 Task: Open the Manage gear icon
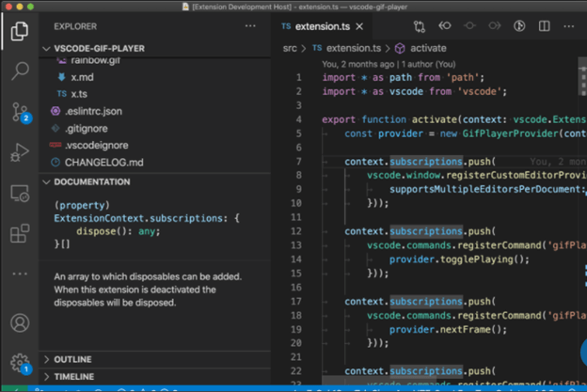pos(21,363)
